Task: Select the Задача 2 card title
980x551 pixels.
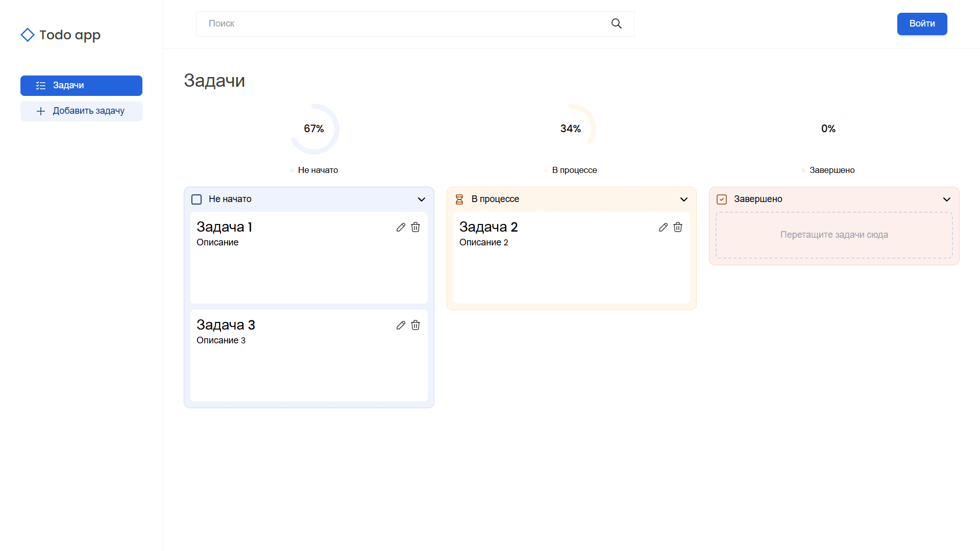Action: 488,227
